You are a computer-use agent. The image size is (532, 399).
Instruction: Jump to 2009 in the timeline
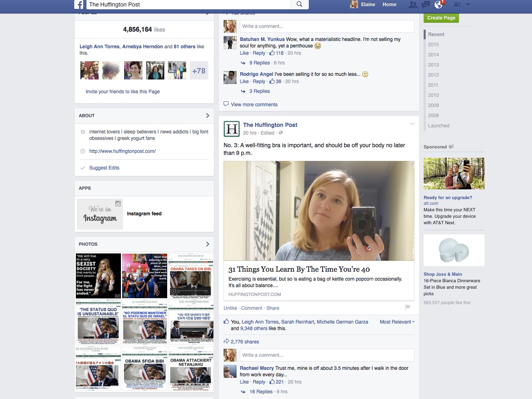tap(433, 105)
